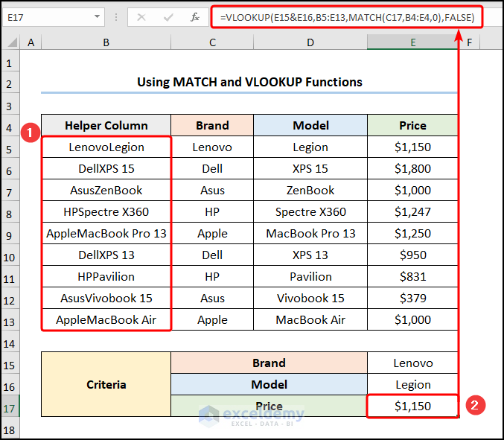Select the table's Model header cell in row 4
This screenshot has width=504, height=440.
pyautogui.click(x=310, y=125)
